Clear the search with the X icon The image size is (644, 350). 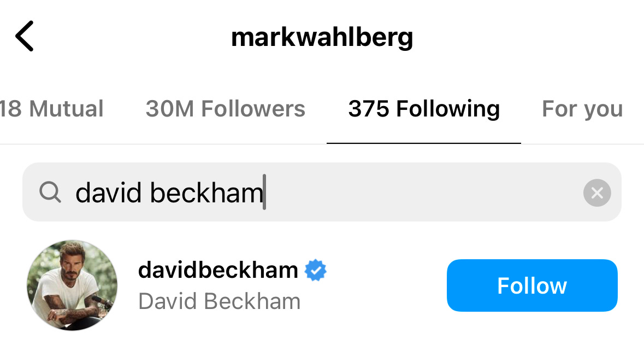click(x=597, y=192)
